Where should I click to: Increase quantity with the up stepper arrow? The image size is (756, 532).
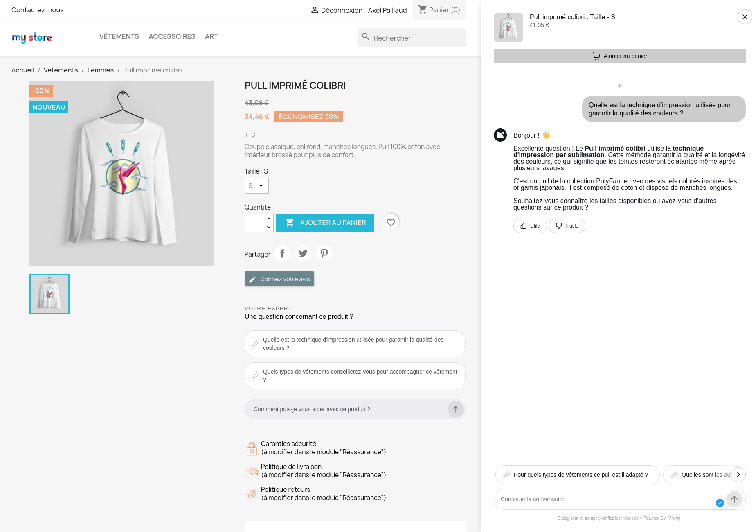point(269,218)
